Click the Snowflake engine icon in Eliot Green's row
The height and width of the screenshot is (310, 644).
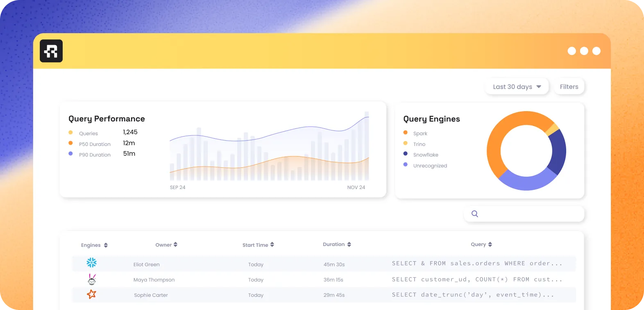pos(92,262)
